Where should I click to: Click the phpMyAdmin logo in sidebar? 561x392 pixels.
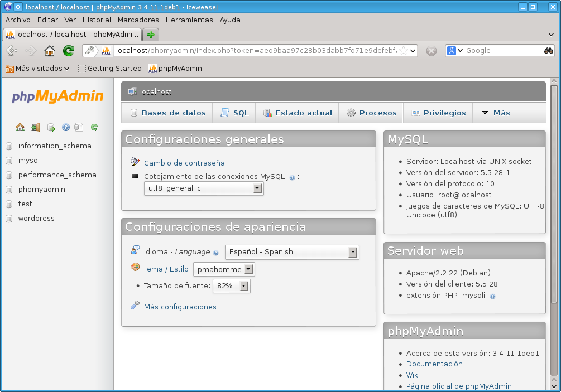tap(57, 96)
